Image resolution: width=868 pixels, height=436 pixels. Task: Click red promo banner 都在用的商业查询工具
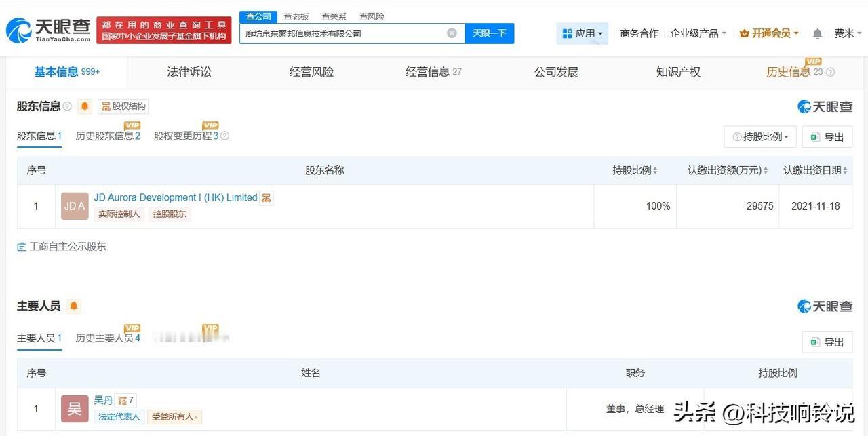tap(164, 31)
